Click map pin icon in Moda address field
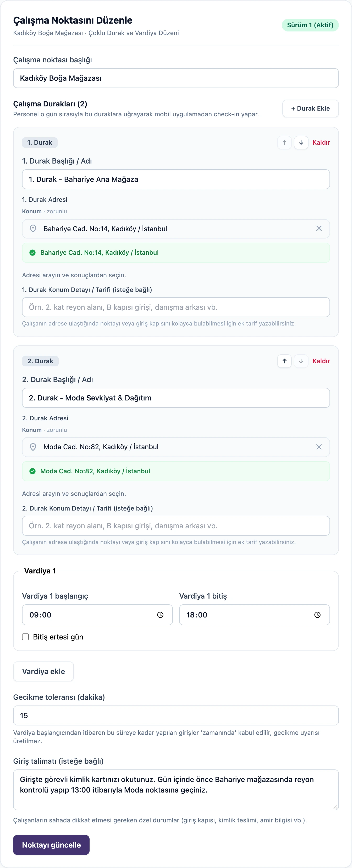The width and height of the screenshot is (352, 868). click(x=33, y=447)
